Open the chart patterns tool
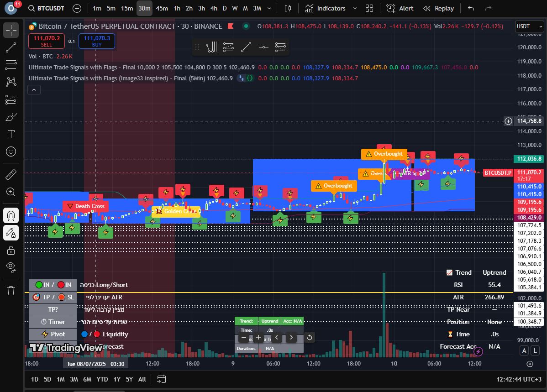Screen dimensions: 547x392 tap(11, 82)
